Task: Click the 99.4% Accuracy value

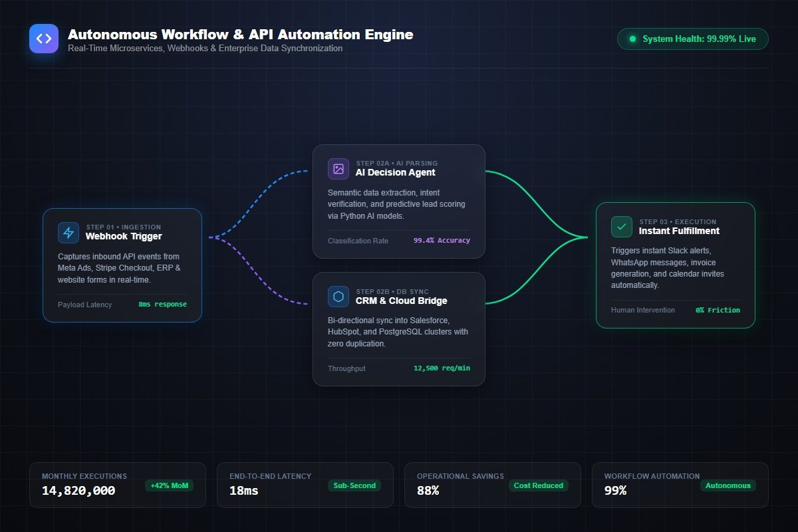Action: coord(442,241)
